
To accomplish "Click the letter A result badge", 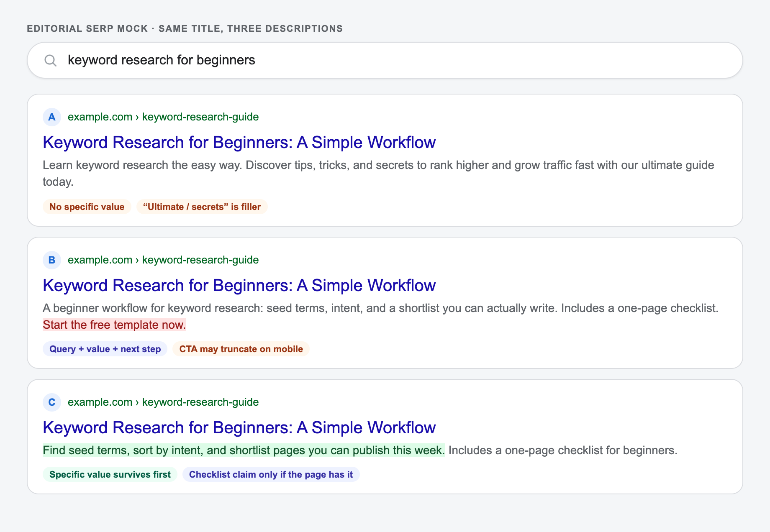I will (52, 117).
